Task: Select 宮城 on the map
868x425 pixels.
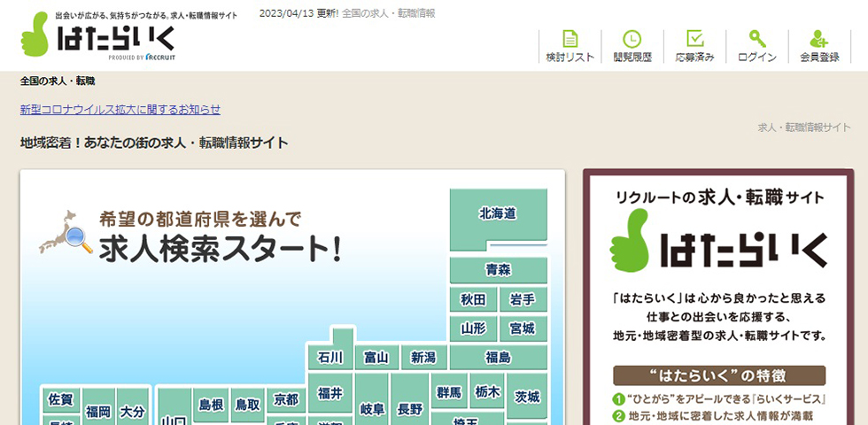Action: coord(522,328)
